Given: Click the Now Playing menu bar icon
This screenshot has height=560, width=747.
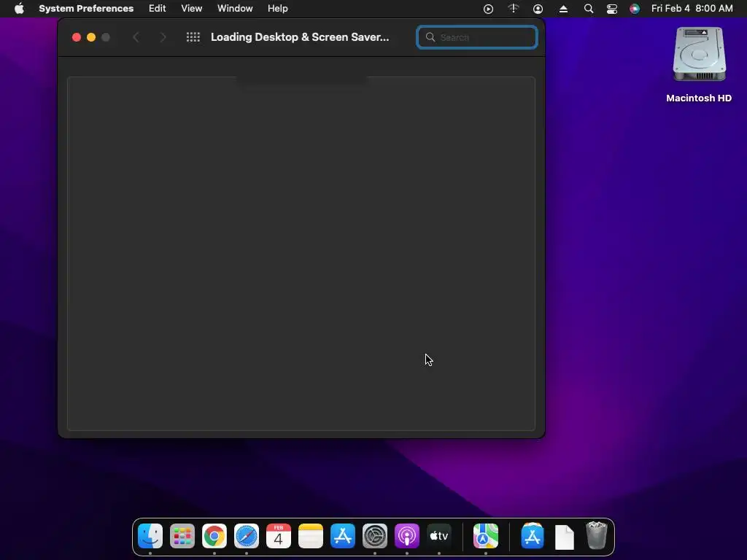Looking at the screenshot, I should pyautogui.click(x=488, y=9).
